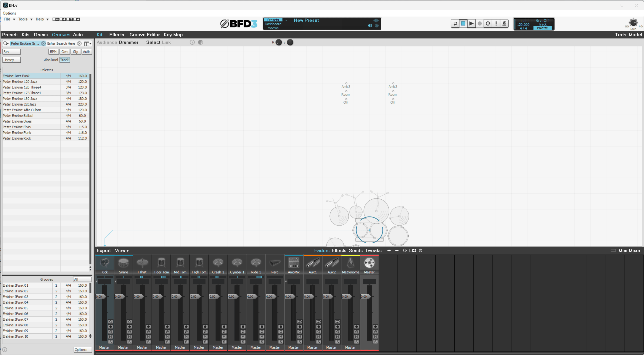Click the metronome icon in the transport bar
Viewport: 644px width, 355px height.
point(504,23)
